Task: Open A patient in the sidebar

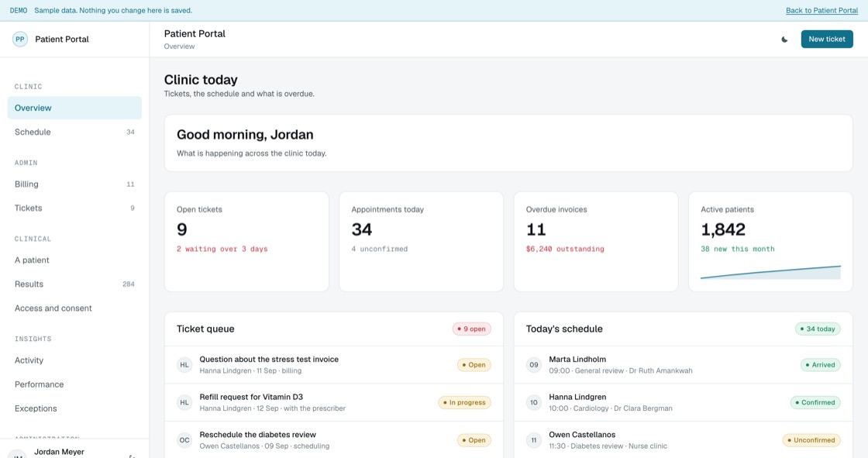Action: tap(74, 260)
